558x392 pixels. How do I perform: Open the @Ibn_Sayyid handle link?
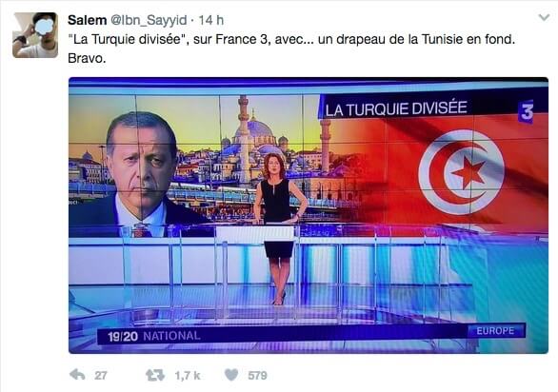[x=149, y=20]
